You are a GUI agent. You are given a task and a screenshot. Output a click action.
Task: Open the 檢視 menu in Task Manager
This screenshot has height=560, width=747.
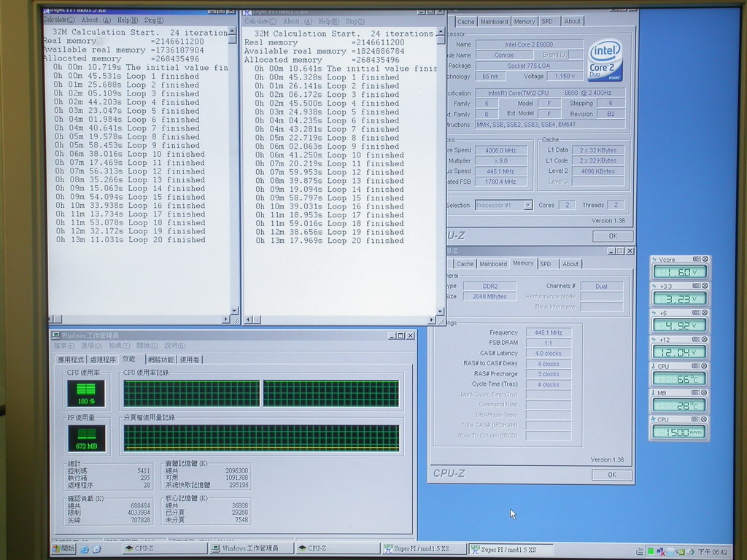tap(119, 346)
